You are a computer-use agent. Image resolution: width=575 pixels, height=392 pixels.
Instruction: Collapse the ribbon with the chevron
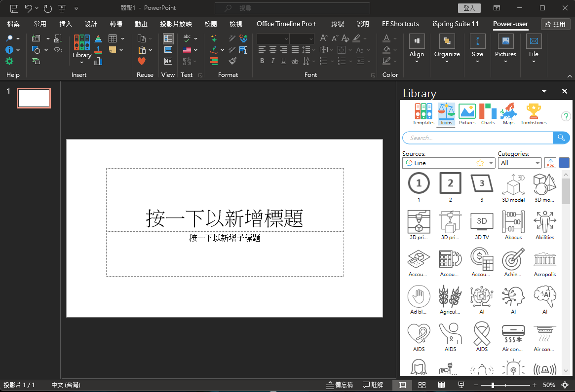pos(570,76)
